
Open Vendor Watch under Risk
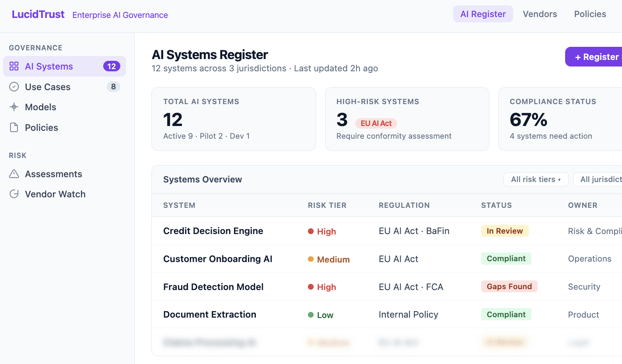pos(64,194)
